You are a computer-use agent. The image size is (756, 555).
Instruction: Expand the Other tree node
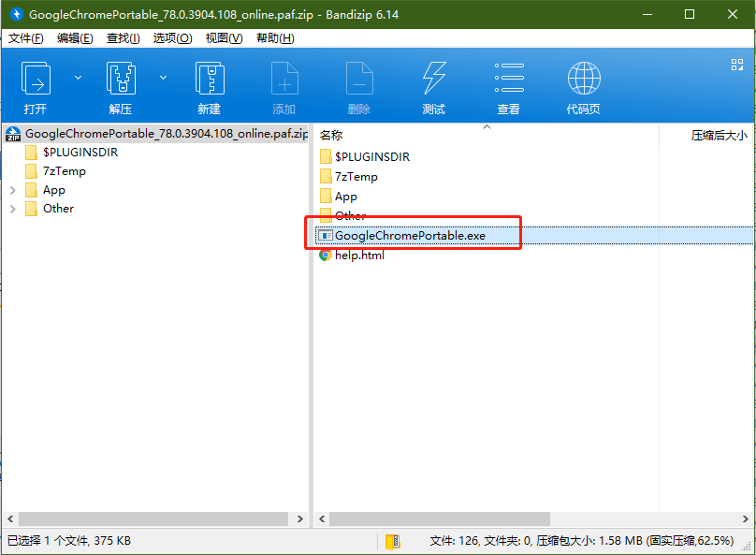click(13, 210)
